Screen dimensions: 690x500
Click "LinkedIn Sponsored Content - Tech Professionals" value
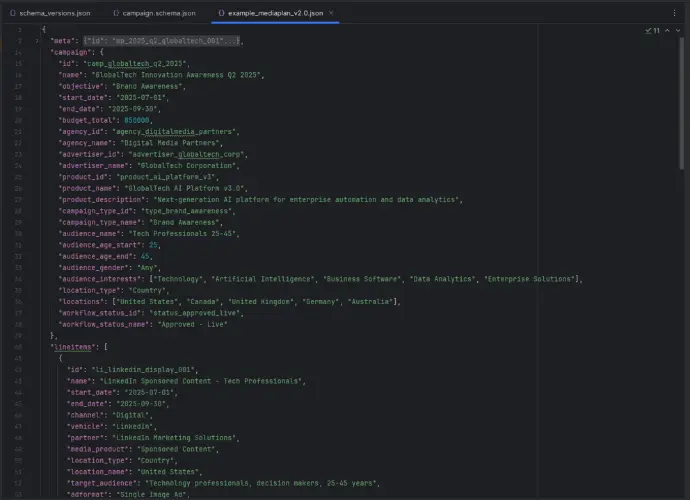pos(201,381)
